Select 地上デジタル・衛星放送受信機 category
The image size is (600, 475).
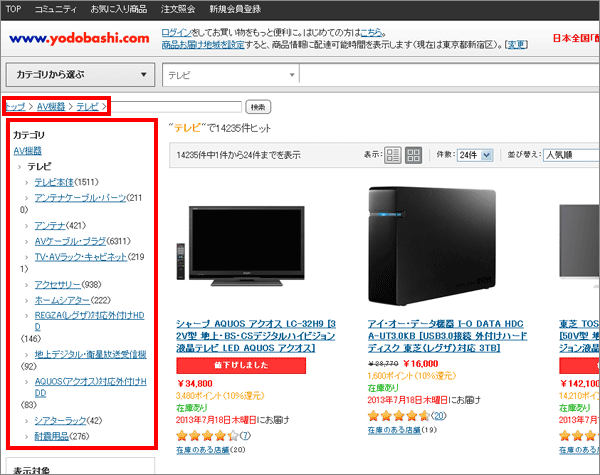(x=90, y=354)
